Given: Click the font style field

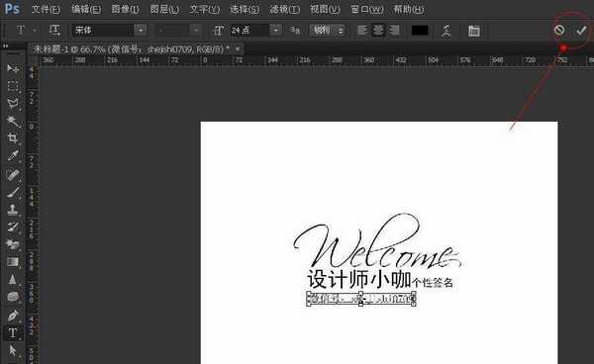Looking at the screenshot, I should pyautogui.click(x=172, y=30).
